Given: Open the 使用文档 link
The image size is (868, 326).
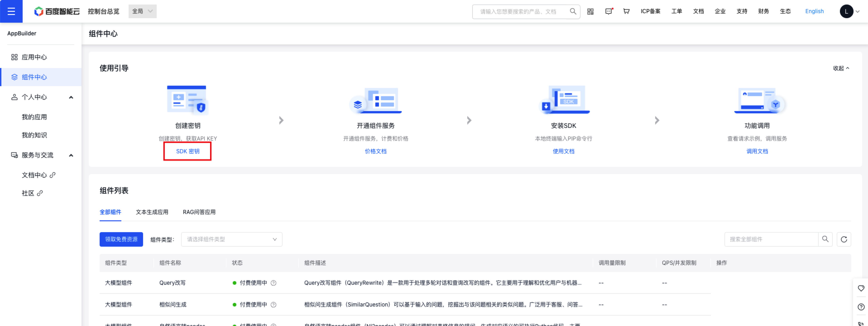Looking at the screenshot, I should point(563,151).
